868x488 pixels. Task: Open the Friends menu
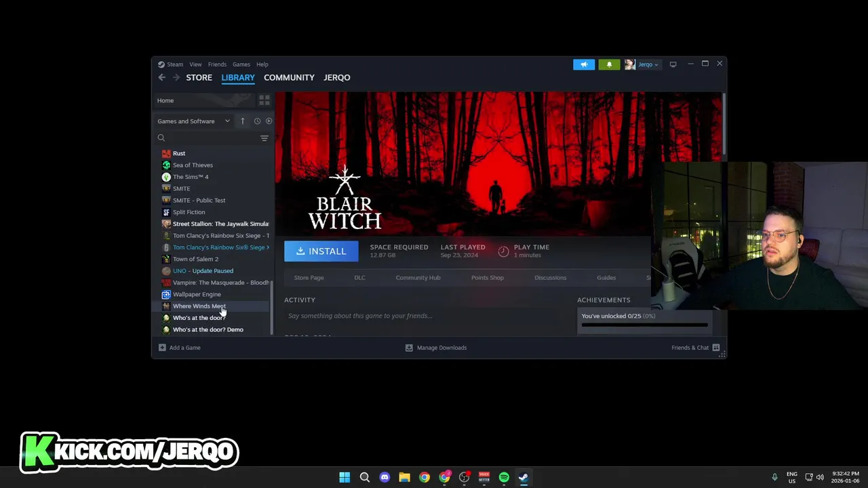pyautogui.click(x=217, y=64)
